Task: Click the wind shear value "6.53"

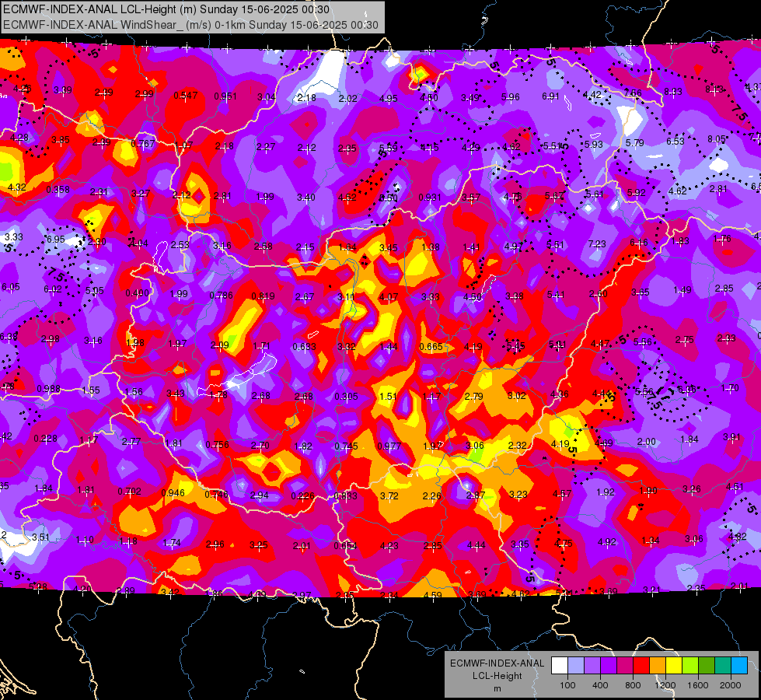Action: [x=675, y=141]
